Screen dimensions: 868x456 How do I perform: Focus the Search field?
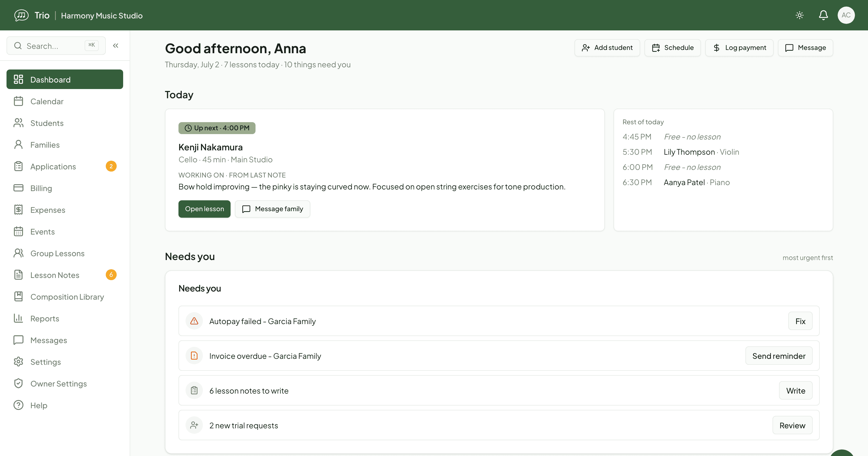(56, 46)
